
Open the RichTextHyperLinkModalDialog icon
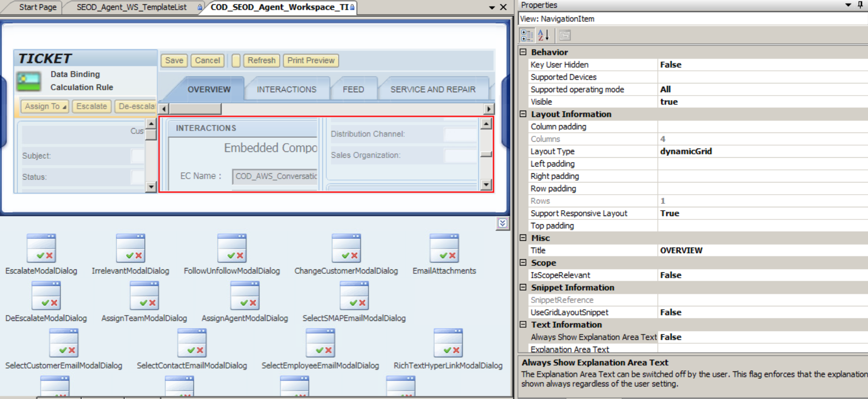pyautogui.click(x=448, y=343)
